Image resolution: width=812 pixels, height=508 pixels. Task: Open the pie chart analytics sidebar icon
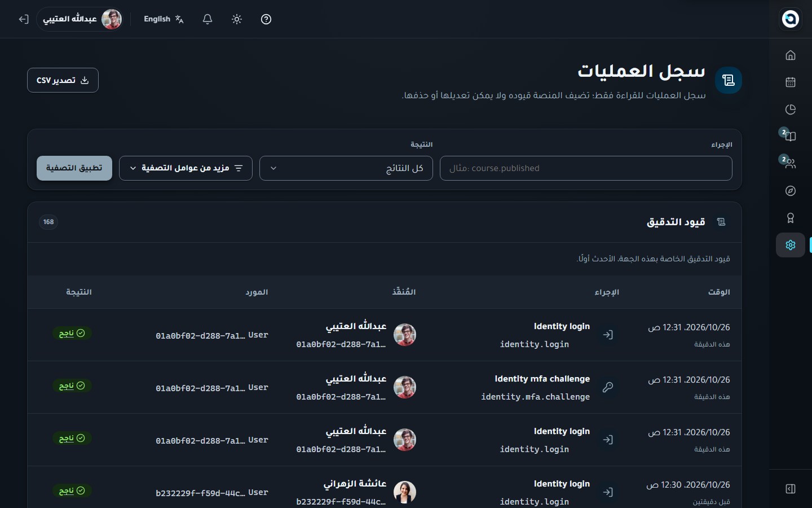(791, 110)
